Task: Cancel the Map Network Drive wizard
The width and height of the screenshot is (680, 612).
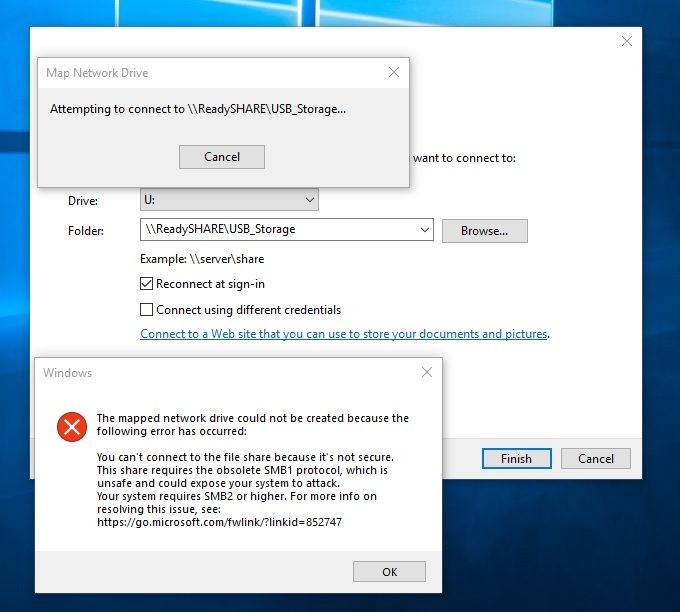Action: 595,458
